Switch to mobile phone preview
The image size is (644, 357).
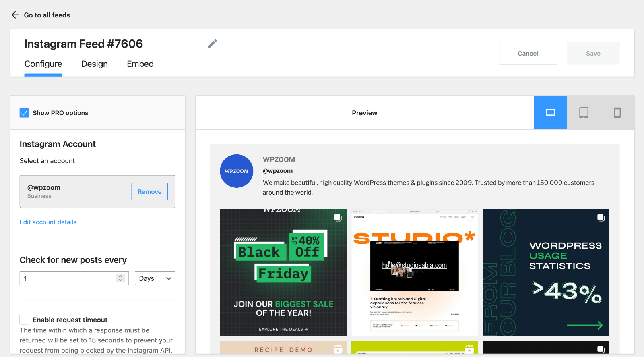click(x=617, y=113)
